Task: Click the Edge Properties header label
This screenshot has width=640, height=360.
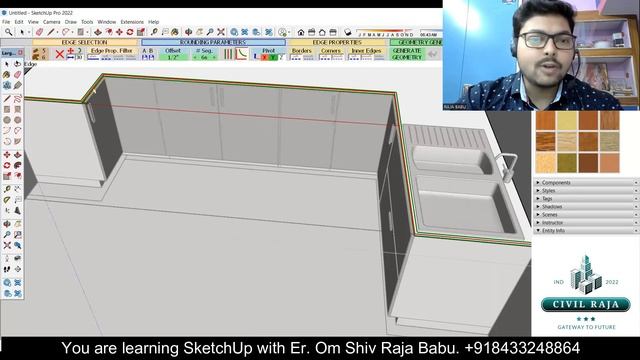Action: tap(337, 42)
